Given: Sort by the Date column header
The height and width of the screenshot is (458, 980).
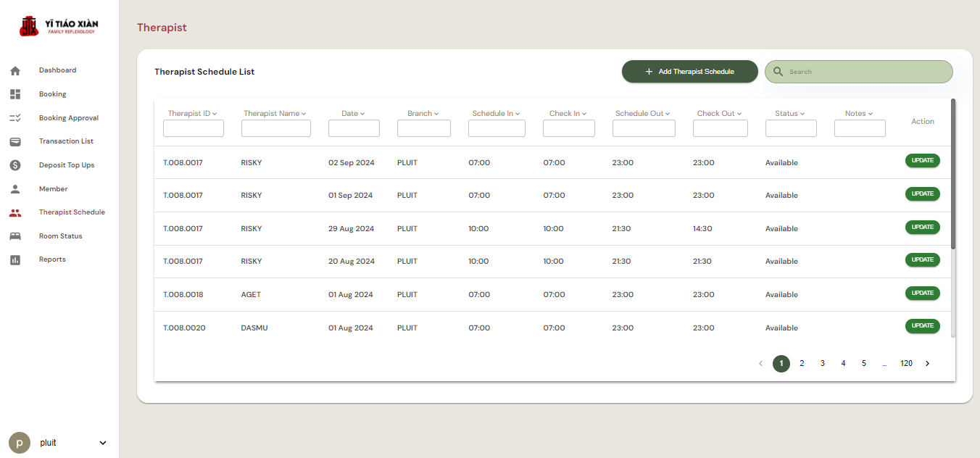Looking at the screenshot, I should click(x=353, y=114).
